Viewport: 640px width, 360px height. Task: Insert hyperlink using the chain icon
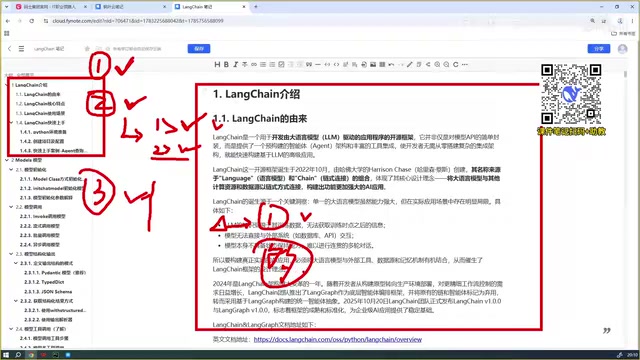tap(254, 64)
